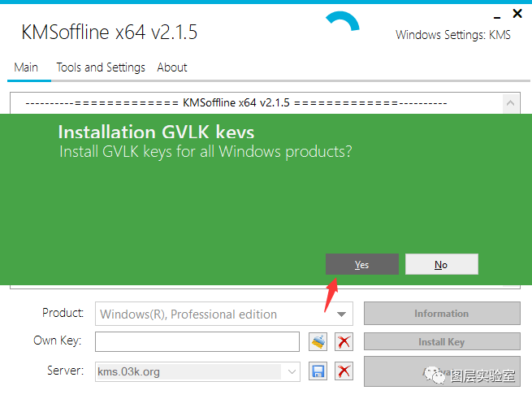Click into the Own Key input field
The image size is (532, 399).
click(197, 341)
